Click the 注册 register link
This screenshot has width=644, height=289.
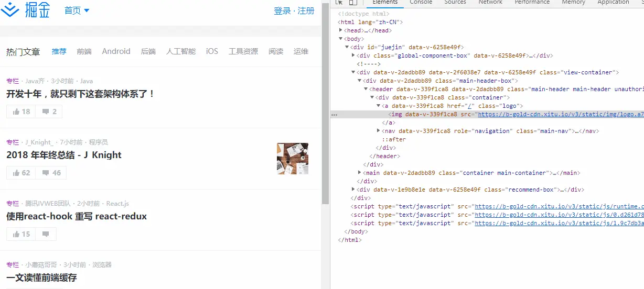click(306, 10)
